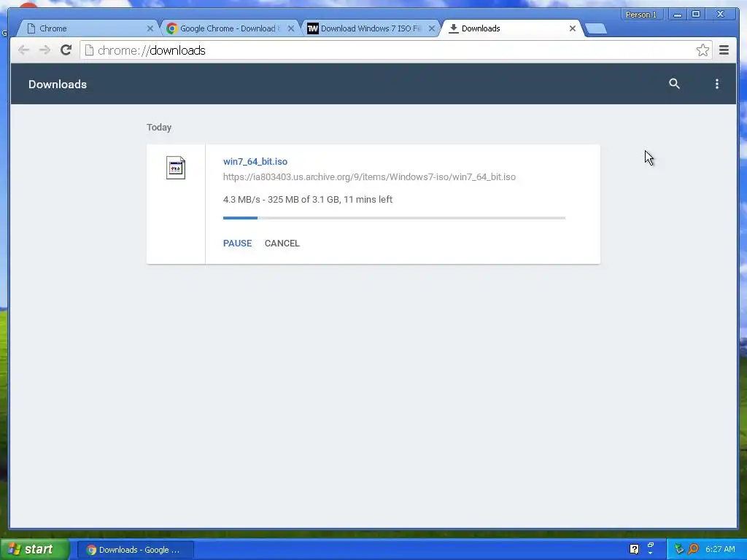Viewport: 747px width, 560px height.
Task: Open the Windows start menu
Action: click(x=34, y=549)
